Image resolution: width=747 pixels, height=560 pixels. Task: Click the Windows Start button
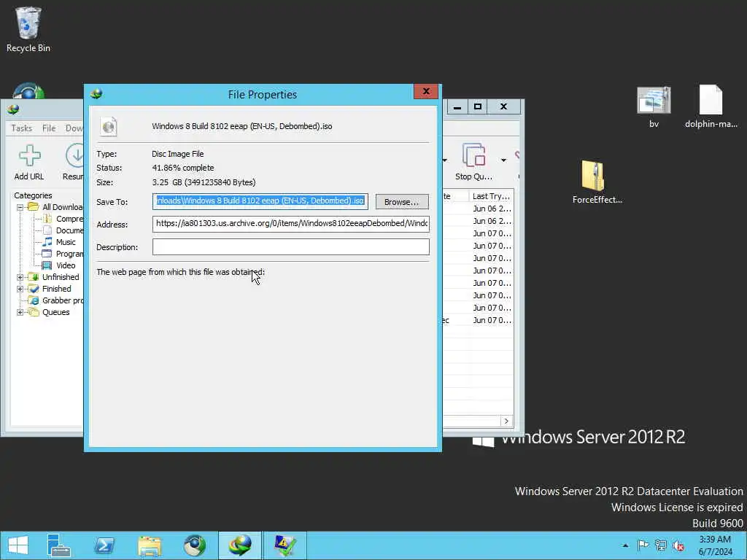click(x=18, y=545)
